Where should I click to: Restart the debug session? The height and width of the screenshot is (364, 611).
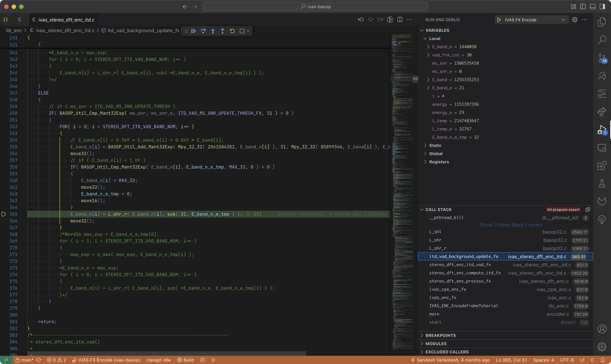click(x=232, y=31)
